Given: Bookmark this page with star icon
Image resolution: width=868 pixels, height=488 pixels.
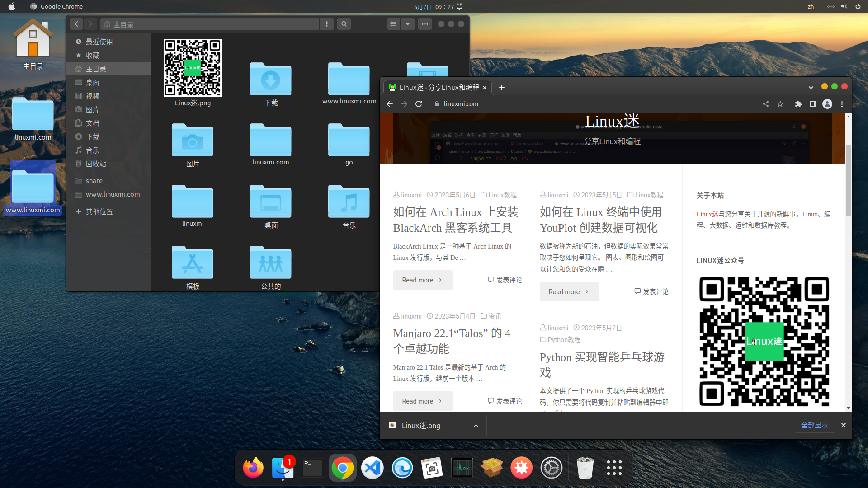Looking at the screenshot, I should tap(780, 104).
